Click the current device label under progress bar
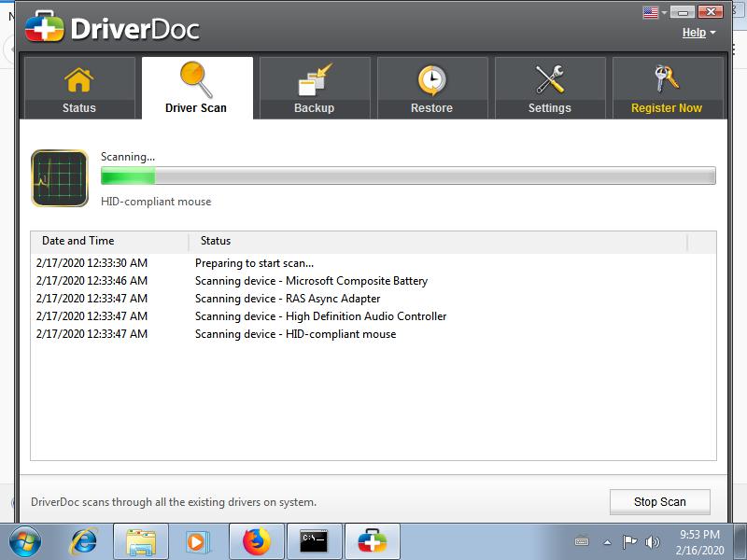Screen dimensions: 747x560 click(x=156, y=202)
